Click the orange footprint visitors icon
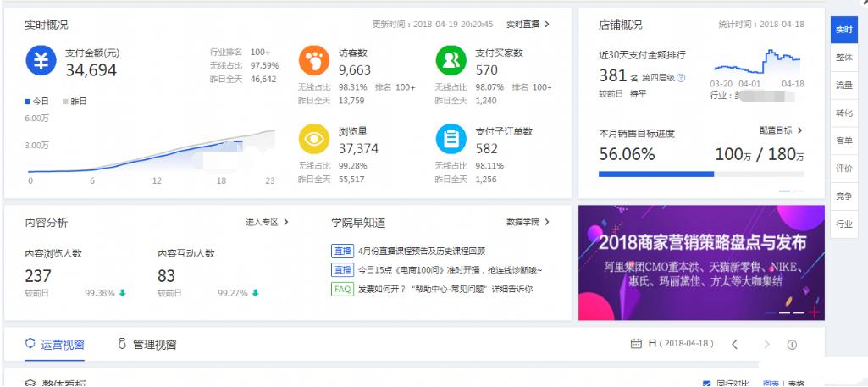This screenshot has width=868, height=387. click(x=314, y=60)
